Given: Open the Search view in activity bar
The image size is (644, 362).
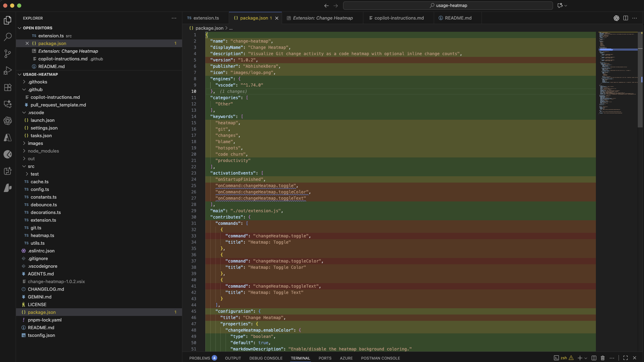Looking at the screenshot, I should coord(8,37).
